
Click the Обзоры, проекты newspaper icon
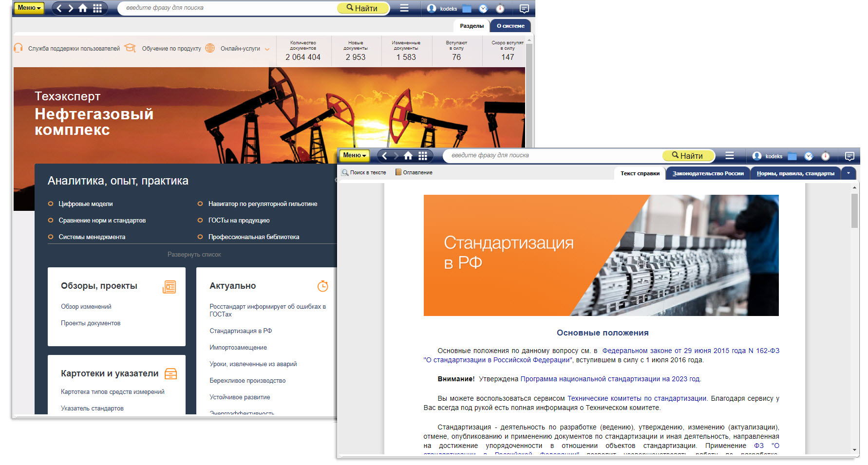click(169, 287)
